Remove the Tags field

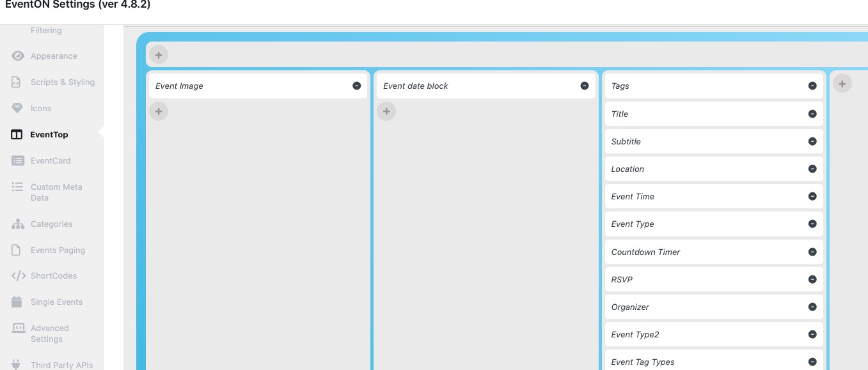(812, 86)
